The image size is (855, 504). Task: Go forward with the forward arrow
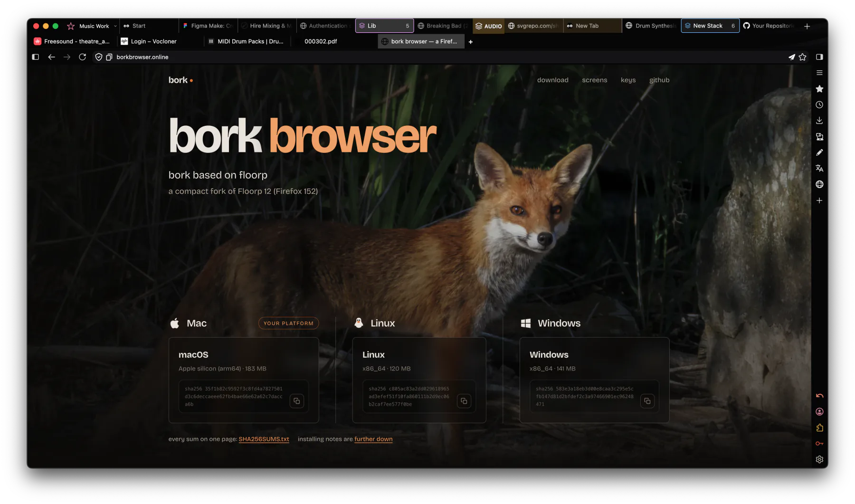point(67,57)
